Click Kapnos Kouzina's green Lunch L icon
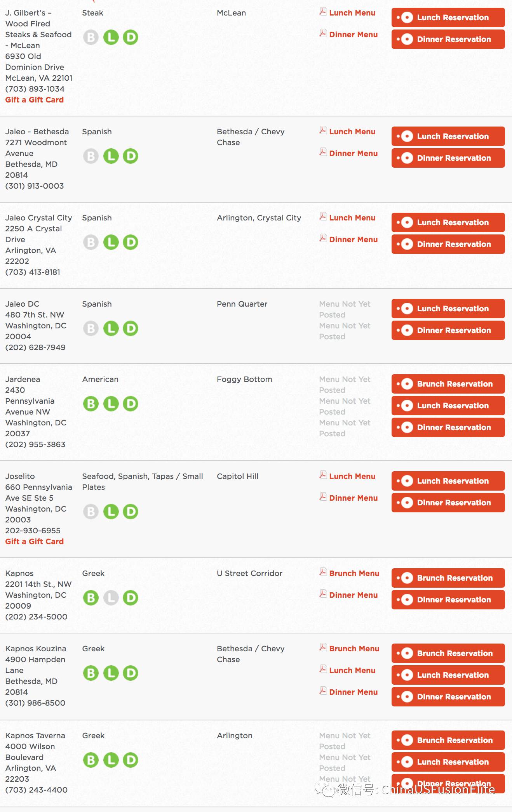The height and width of the screenshot is (812, 512). [111, 673]
